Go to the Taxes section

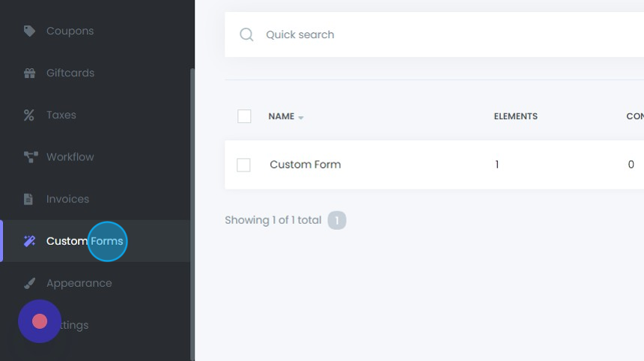pos(61,115)
